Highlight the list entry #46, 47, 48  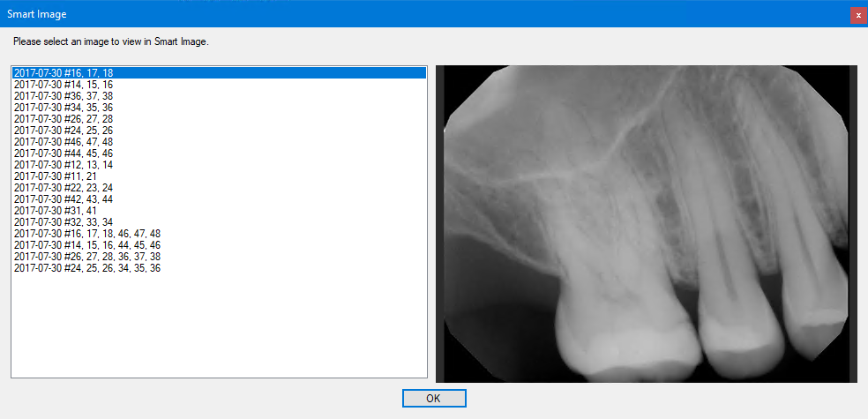[64, 142]
